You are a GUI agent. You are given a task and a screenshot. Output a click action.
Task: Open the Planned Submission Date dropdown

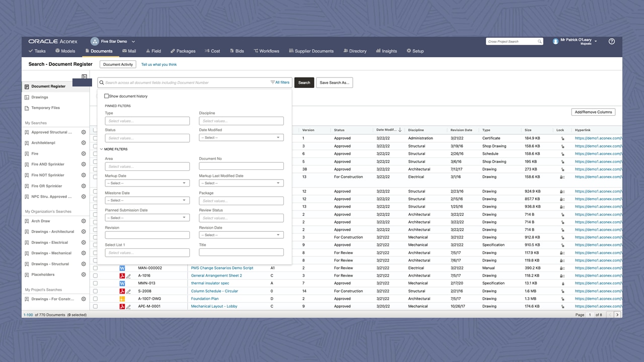pos(147,218)
